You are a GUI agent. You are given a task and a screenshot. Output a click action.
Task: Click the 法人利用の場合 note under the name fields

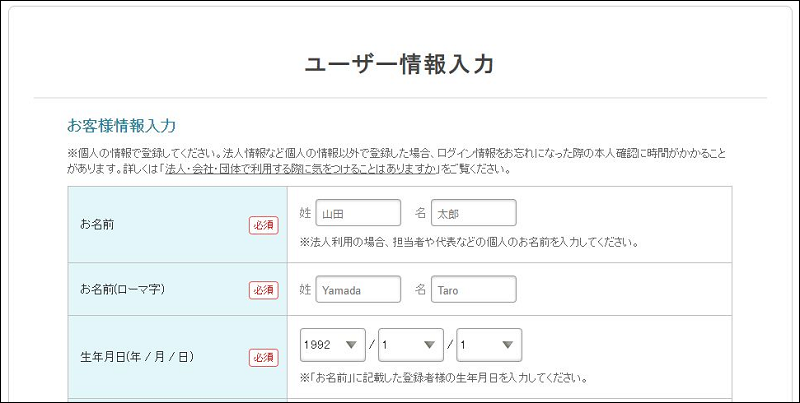click(469, 242)
